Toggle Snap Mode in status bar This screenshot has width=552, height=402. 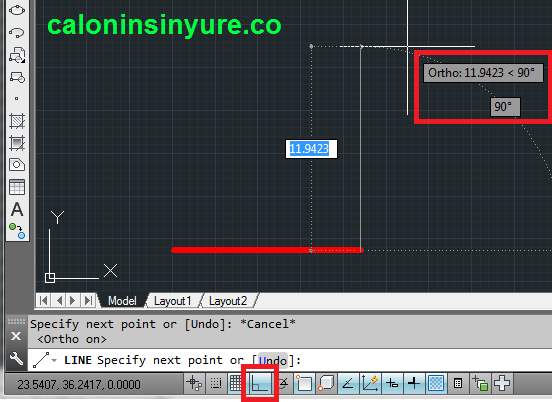[216, 383]
